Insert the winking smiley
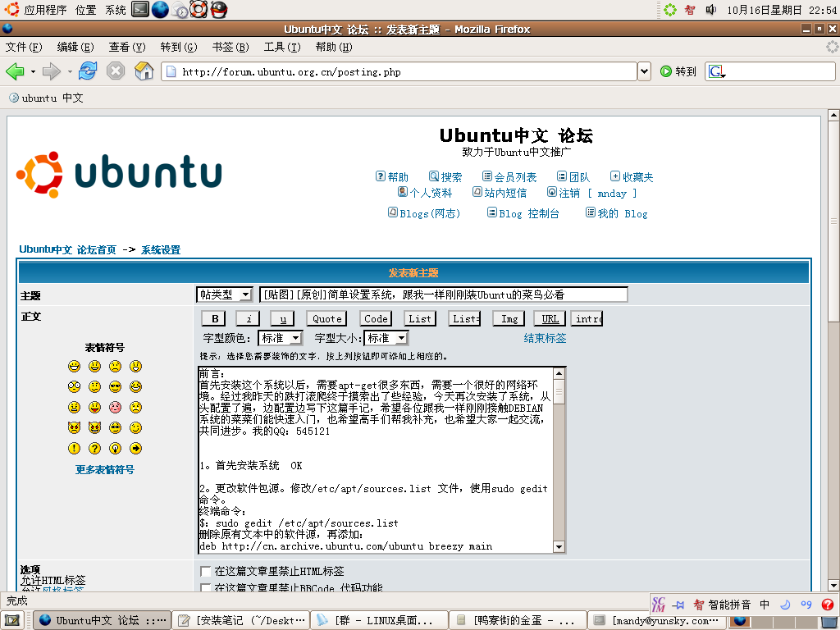 click(136, 427)
